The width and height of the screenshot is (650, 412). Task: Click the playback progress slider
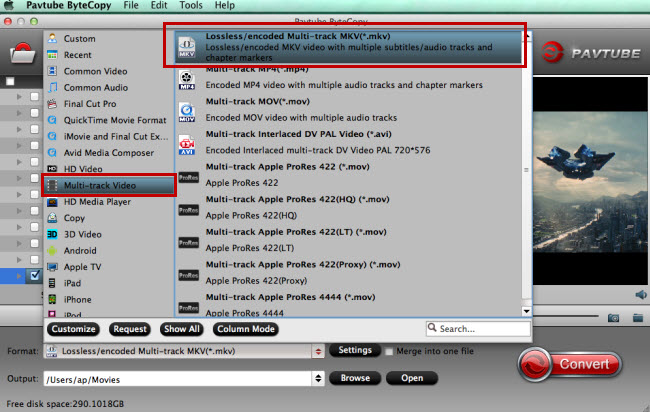(x=566, y=316)
